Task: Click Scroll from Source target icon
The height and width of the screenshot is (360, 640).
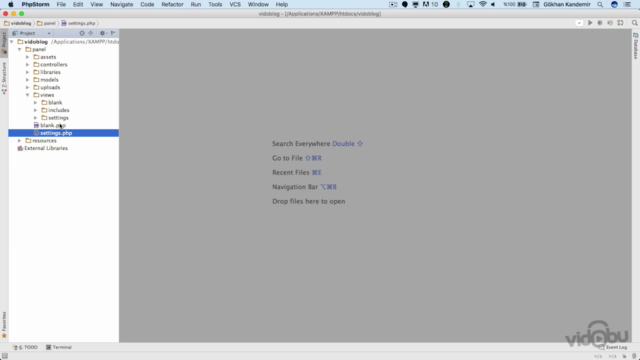Action: [82, 33]
